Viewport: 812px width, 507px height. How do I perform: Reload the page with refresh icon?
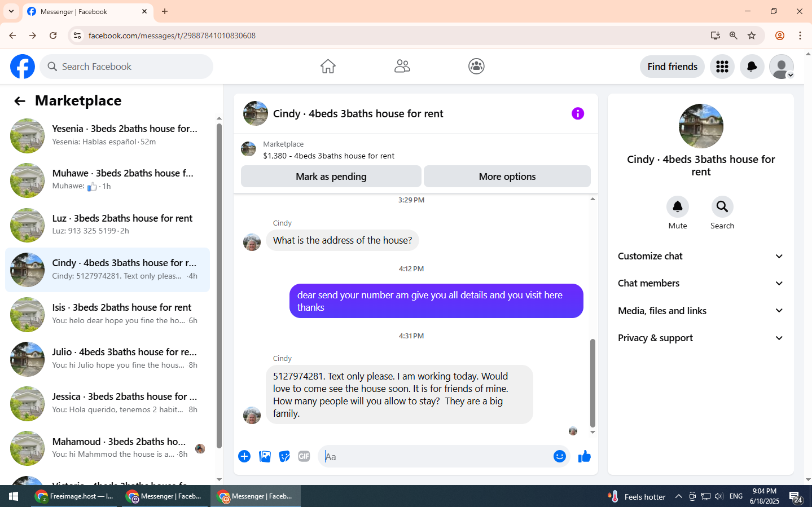pyautogui.click(x=53, y=36)
